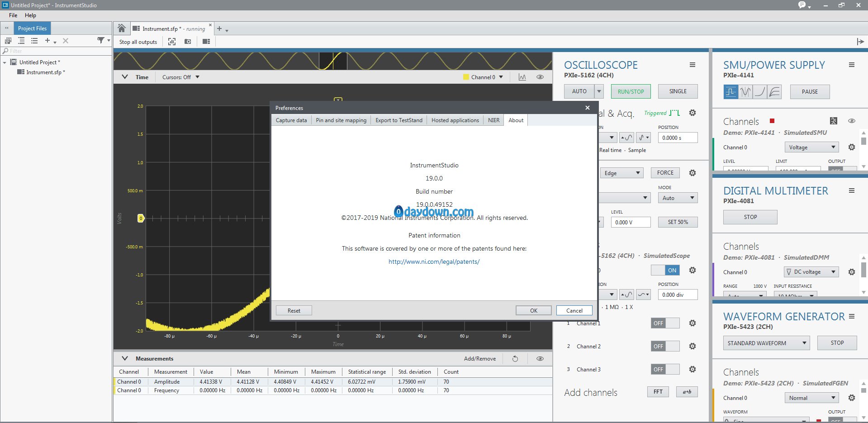Reset measurement statistics with refresh icon
868x423 pixels.
[515, 359]
